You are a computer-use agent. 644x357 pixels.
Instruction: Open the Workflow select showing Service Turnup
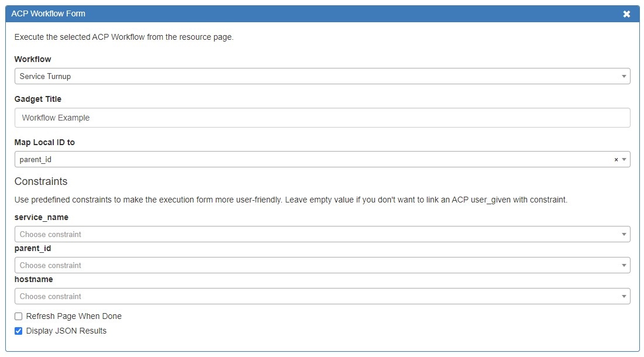[316, 76]
